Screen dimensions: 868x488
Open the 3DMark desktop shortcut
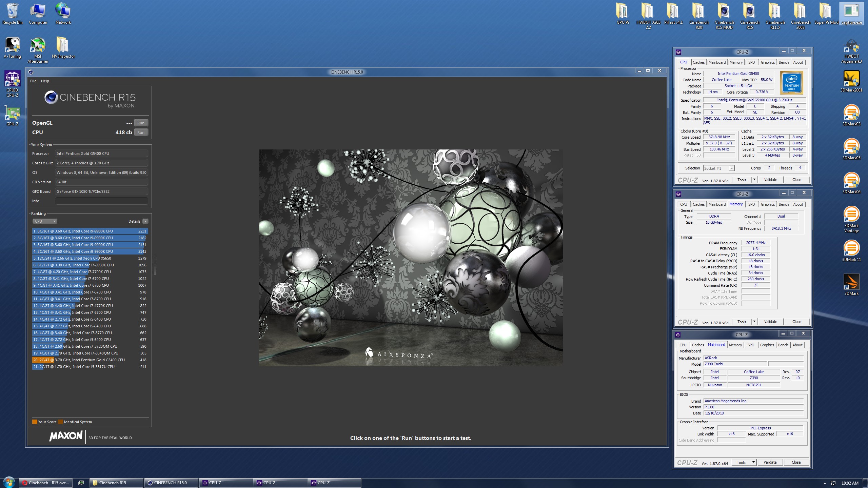point(851,285)
